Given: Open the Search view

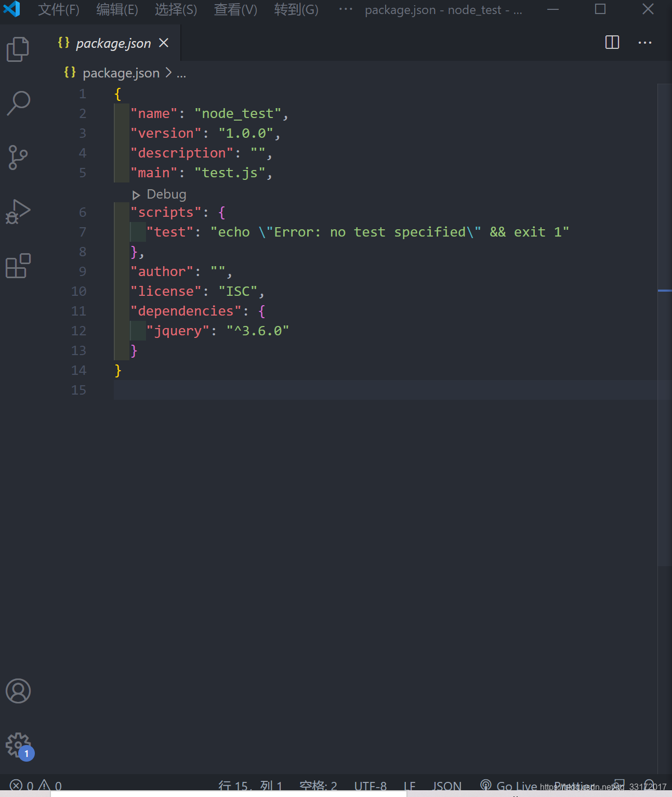Looking at the screenshot, I should (x=18, y=103).
